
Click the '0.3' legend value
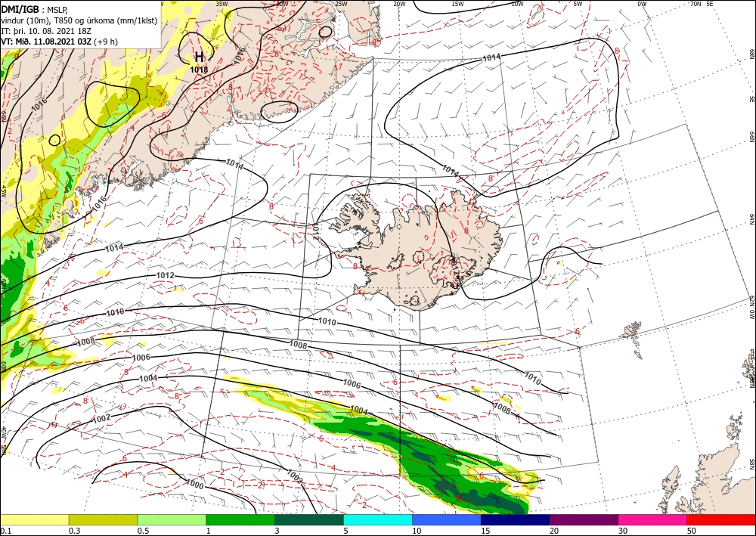pyautogui.click(x=74, y=531)
